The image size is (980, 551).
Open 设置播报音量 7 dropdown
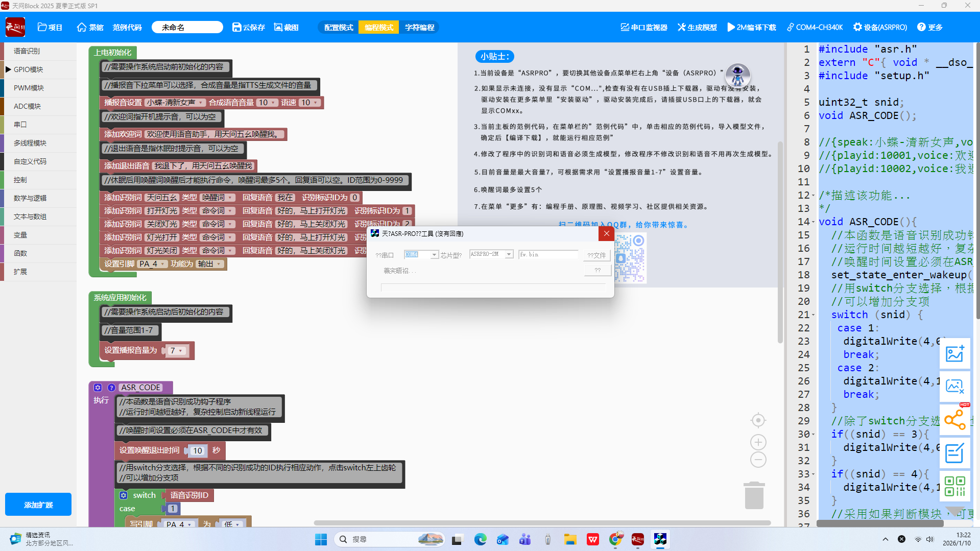pyautogui.click(x=177, y=351)
